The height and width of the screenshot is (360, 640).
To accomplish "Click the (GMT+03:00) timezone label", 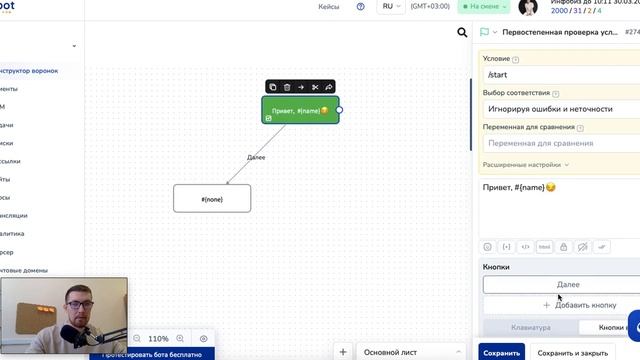I will [430, 7].
